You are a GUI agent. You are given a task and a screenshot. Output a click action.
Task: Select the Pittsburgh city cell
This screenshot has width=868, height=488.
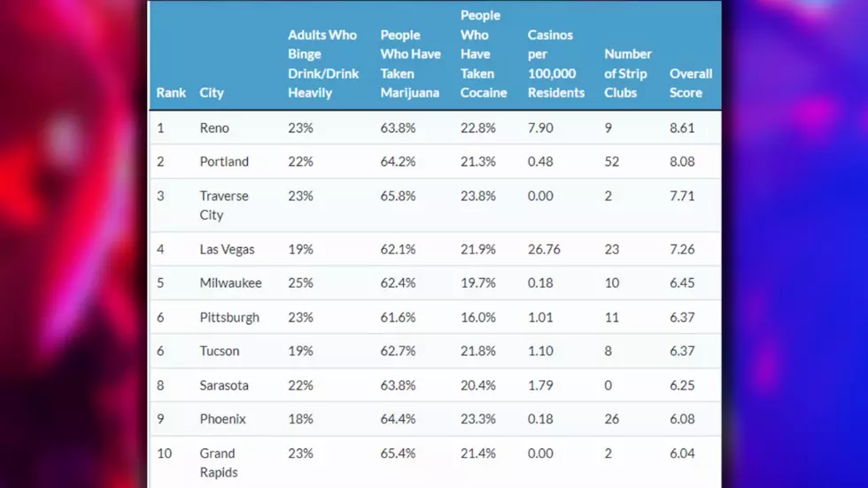pos(229,318)
